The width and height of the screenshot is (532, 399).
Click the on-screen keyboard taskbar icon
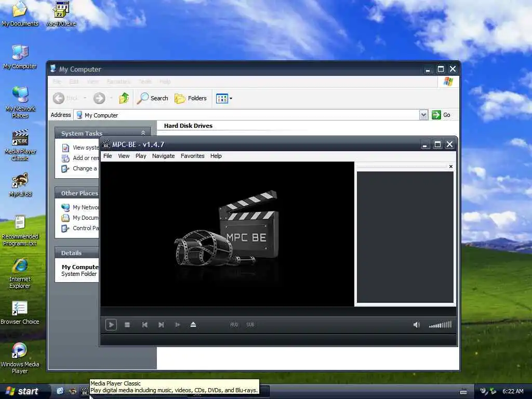click(463, 392)
